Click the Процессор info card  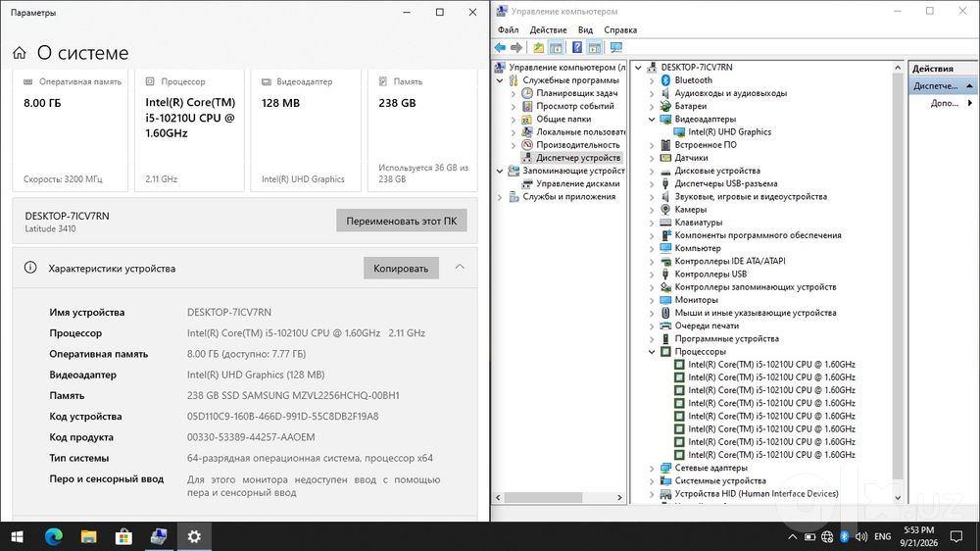pyautogui.click(x=189, y=130)
